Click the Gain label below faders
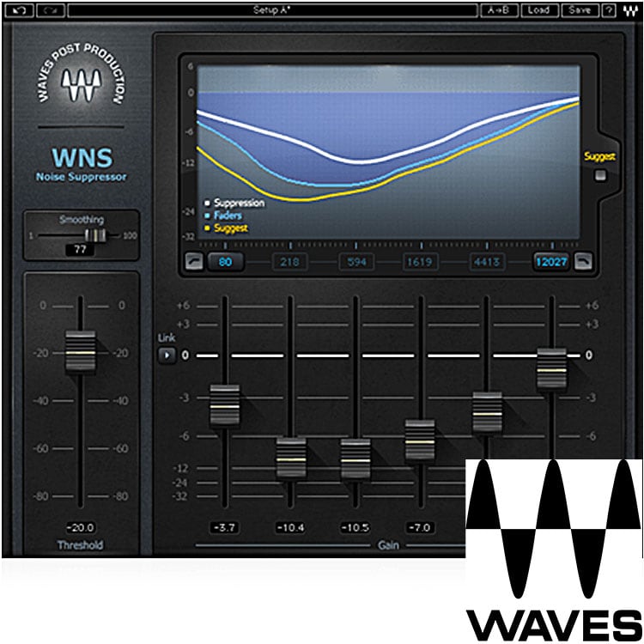Screen dimensions: 644x644 tap(388, 545)
